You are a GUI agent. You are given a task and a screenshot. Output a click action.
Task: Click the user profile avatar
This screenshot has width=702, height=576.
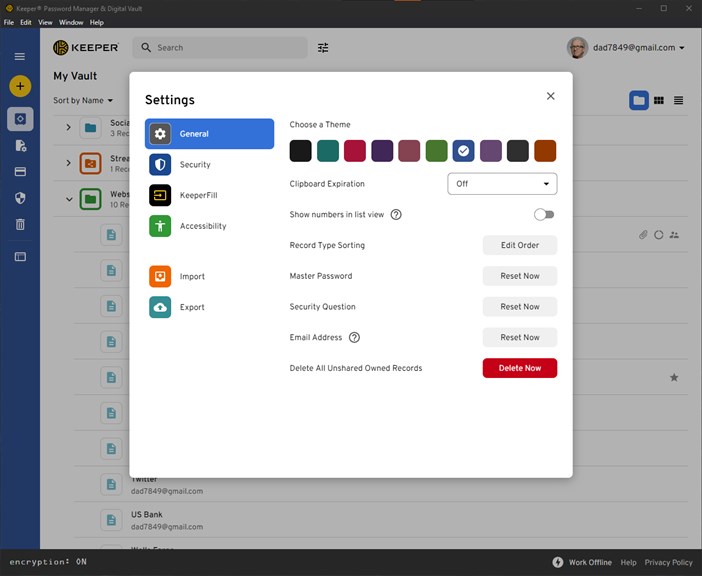point(577,47)
